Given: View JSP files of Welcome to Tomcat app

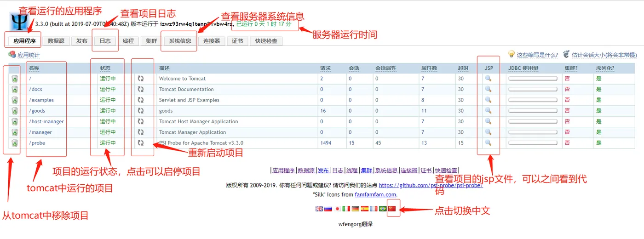Looking at the screenshot, I should pos(488,79).
